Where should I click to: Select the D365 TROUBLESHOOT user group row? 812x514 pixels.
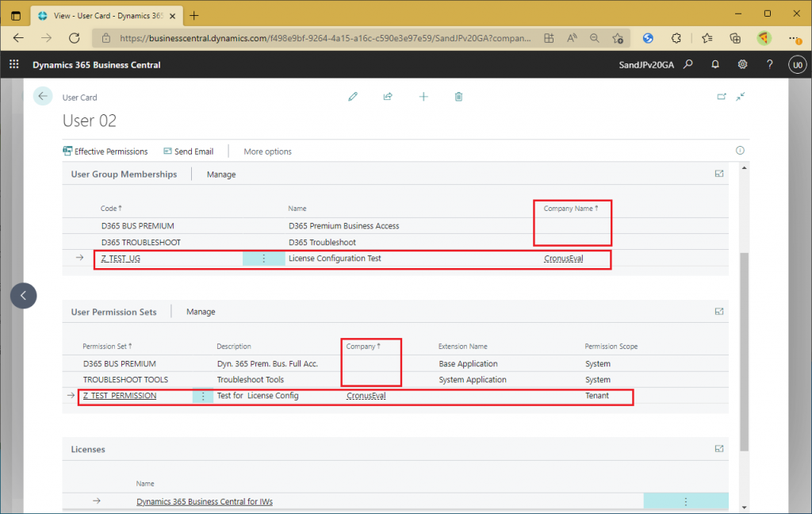pos(395,242)
